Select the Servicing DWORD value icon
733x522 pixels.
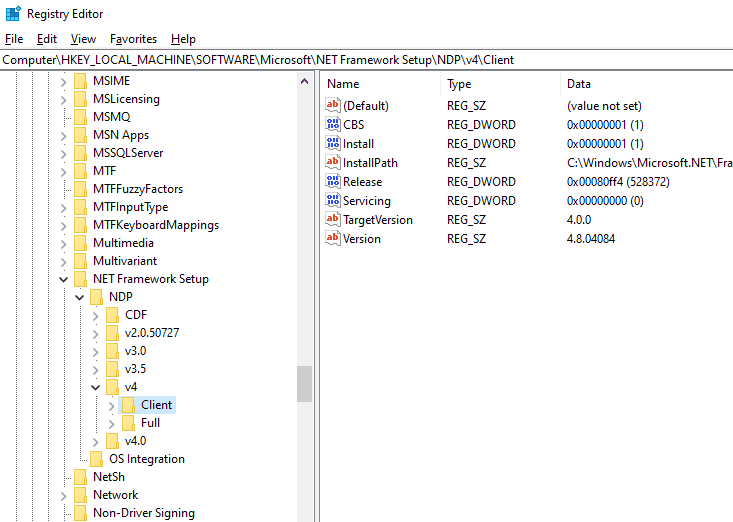pyautogui.click(x=333, y=200)
